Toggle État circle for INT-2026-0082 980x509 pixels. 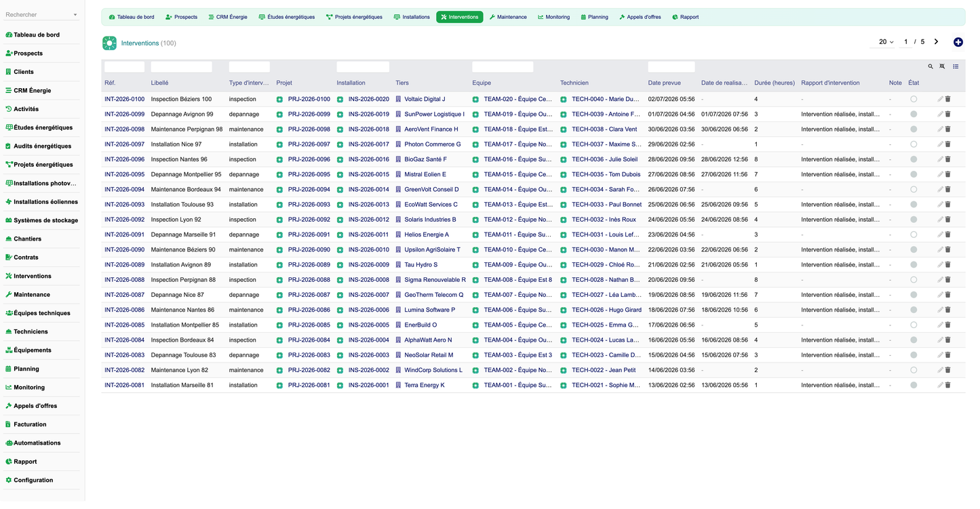click(x=914, y=370)
